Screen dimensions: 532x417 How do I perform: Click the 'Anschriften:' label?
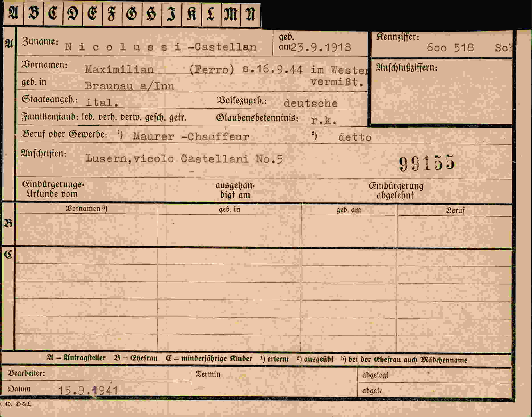point(44,153)
